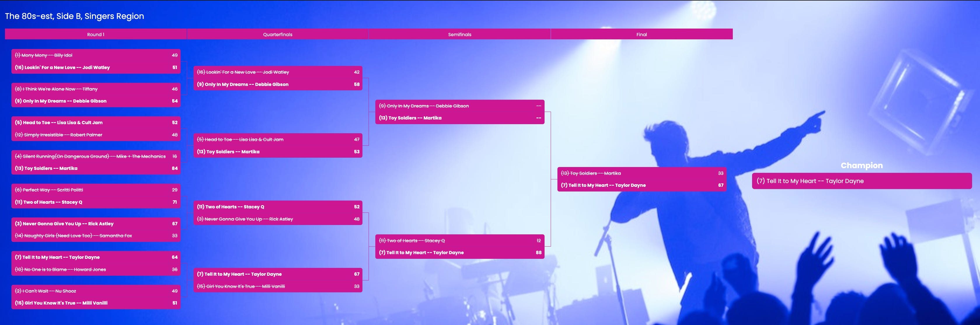Click Quarterfinals entry '(5) Head to Toe -- Lisa Lisa & Cult Jam'

point(278,140)
